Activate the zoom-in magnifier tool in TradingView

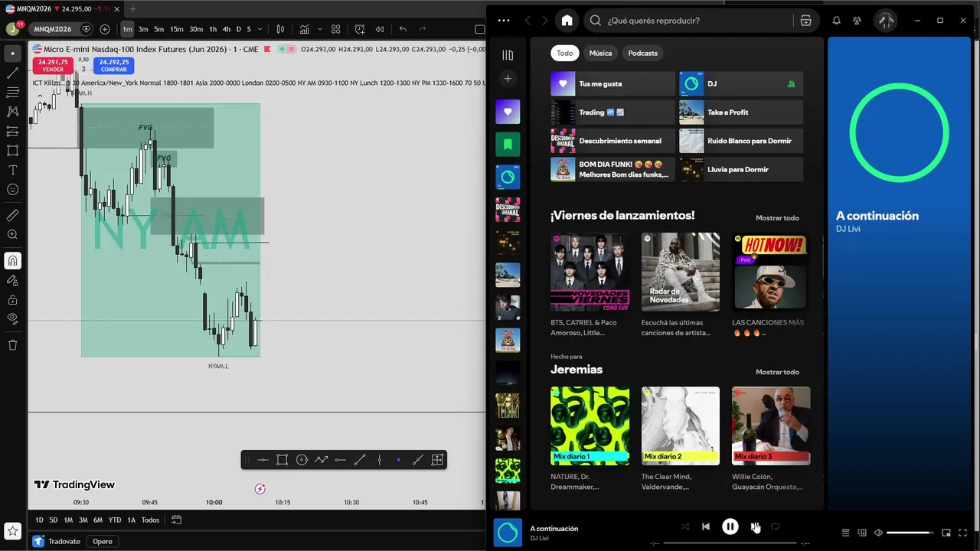coord(12,235)
